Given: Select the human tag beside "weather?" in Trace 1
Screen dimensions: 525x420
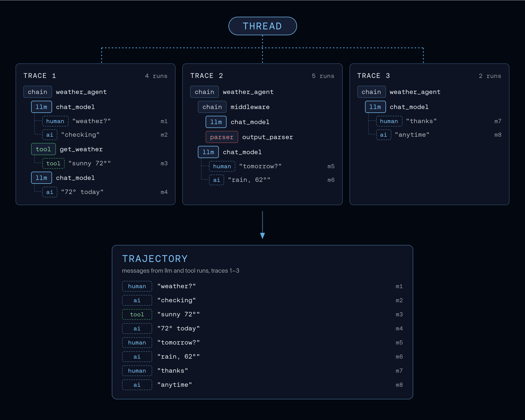Looking at the screenshot, I should [55, 121].
